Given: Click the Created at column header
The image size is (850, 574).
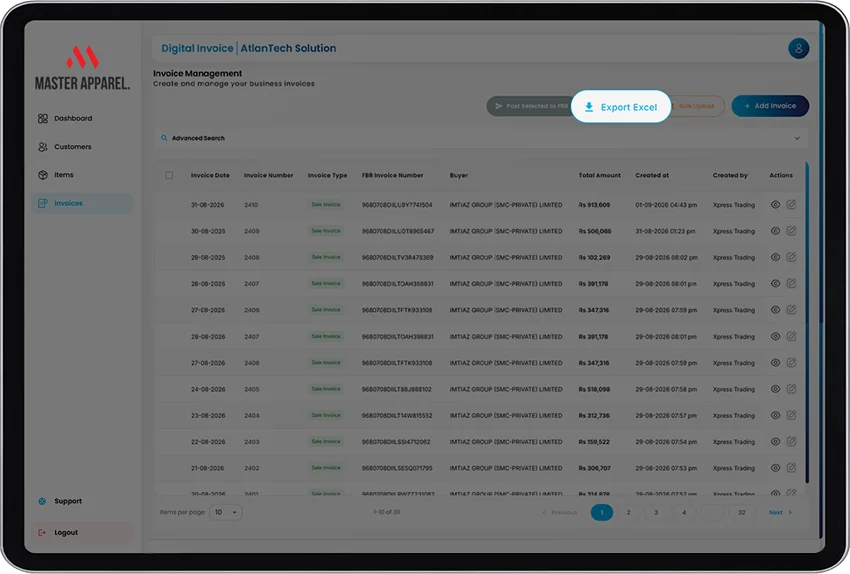Looking at the screenshot, I should click(x=652, y=176).
